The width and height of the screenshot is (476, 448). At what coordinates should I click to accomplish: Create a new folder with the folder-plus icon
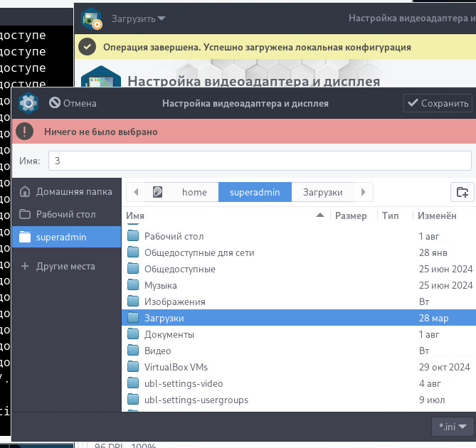pyautogui.click(x=462, y=192)
